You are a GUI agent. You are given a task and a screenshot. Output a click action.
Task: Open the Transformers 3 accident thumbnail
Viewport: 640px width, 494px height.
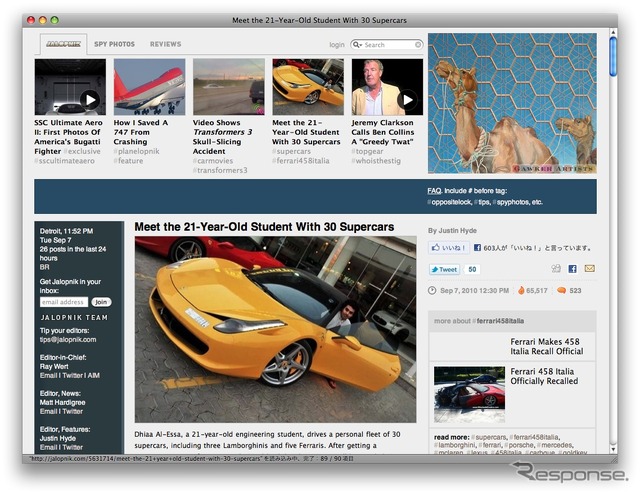(229, 87)
